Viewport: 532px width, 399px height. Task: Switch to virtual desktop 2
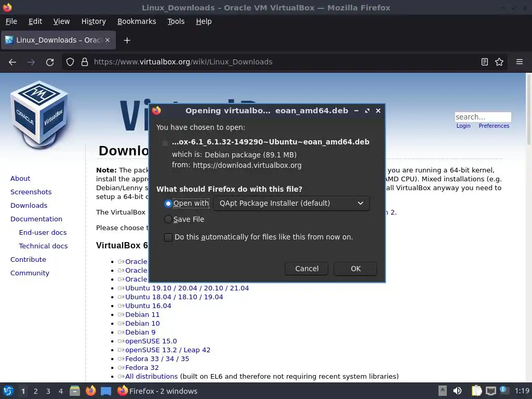(x=36, y=391)
